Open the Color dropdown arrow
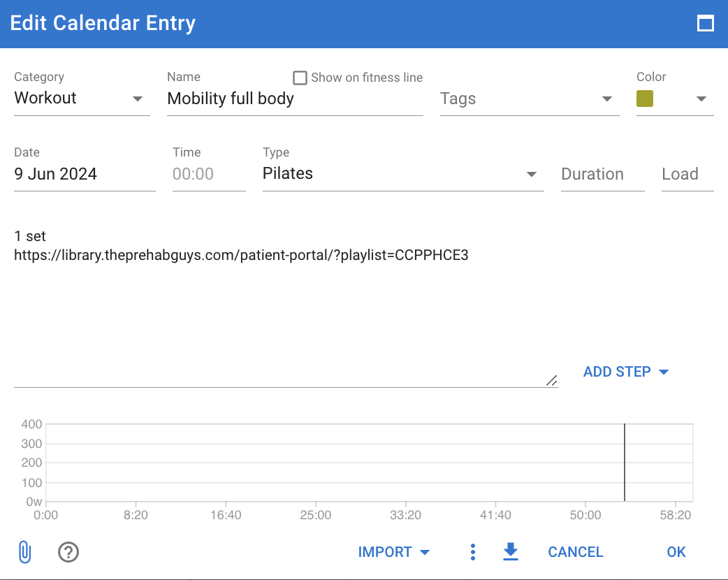Screen dimensions: 728x580 [x=701, y=99]
